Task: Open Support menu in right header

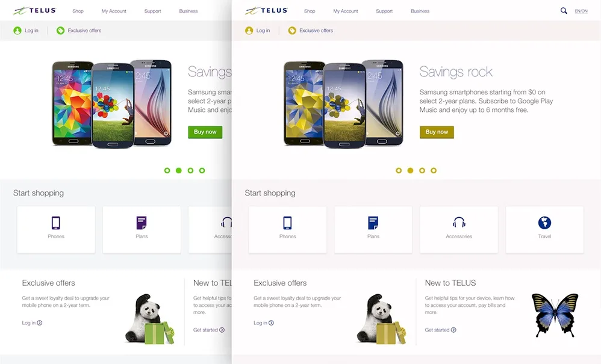Action: click(x=384, y=11)
